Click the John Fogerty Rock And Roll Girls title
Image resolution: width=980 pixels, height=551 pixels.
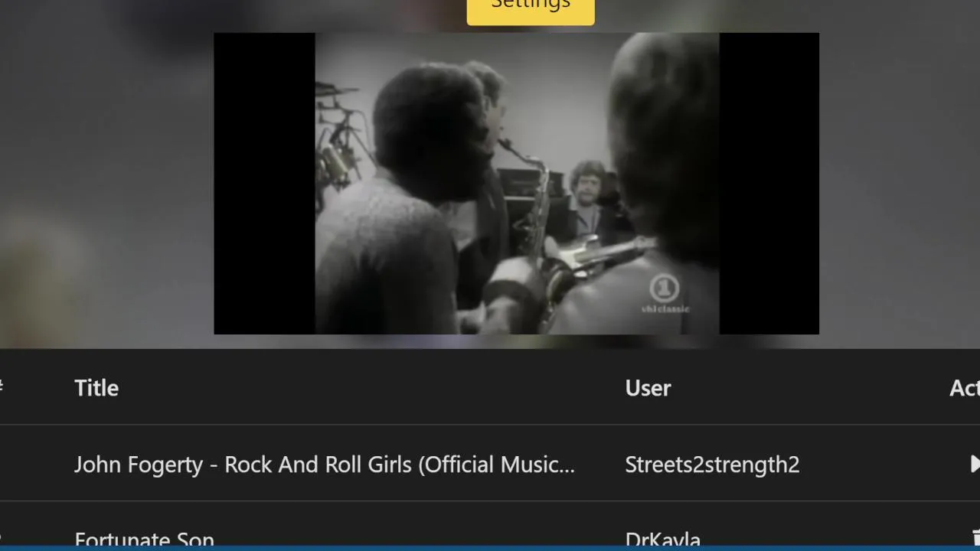[325, 465]
